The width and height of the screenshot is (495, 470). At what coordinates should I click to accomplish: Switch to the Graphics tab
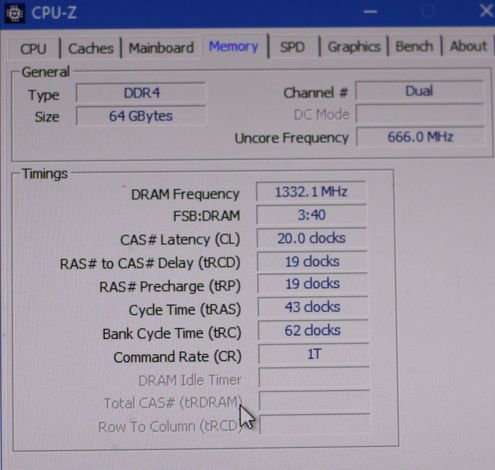coord(354,47)
